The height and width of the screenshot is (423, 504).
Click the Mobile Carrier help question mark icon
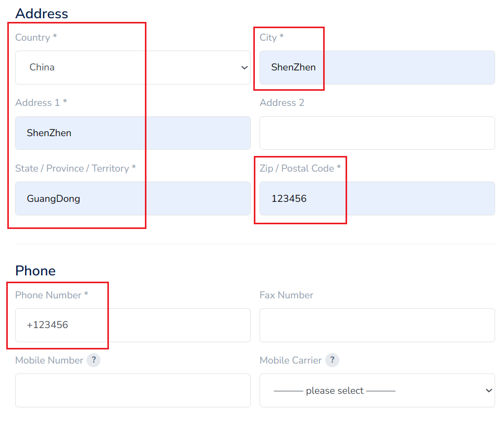tap(332, 360)
